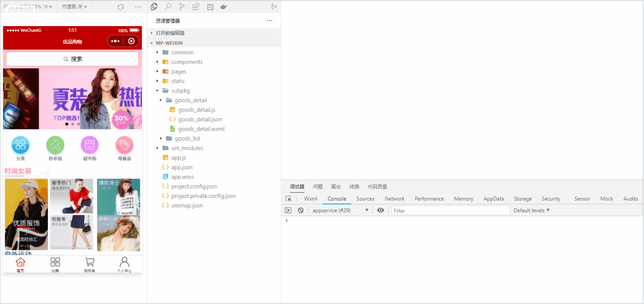Open the goods_detail.js file
The height and width of the screenshot is (304, 644).
tap(196, 110)
